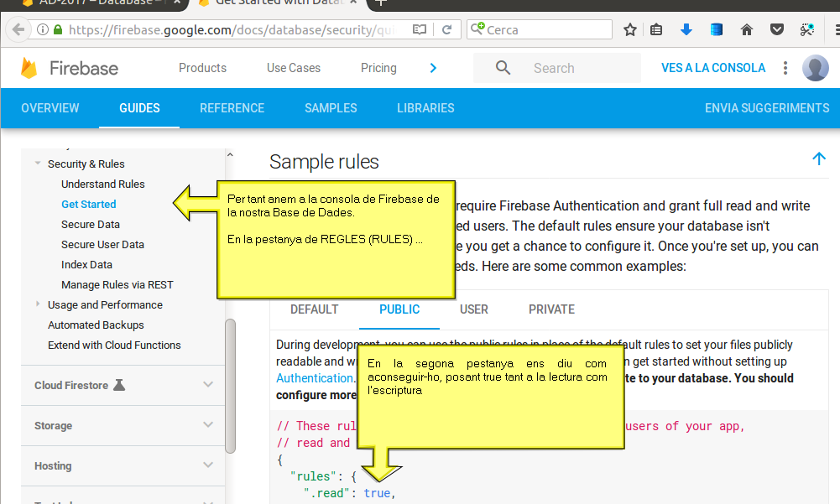This screenshot has height=504, width=840.
Task: Bookmark this page with star icon
Action: click(x=630, y=29)
